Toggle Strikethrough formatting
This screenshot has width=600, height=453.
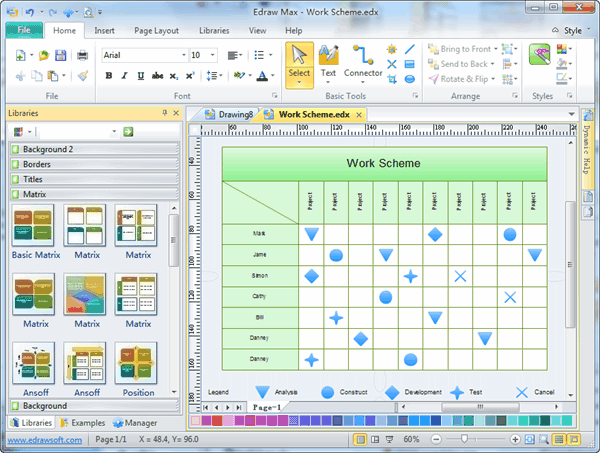tap(157, 76)
